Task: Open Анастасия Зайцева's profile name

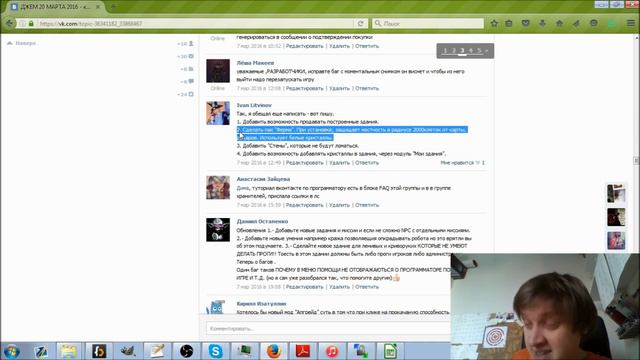Action: pyautogui.click(x=263, y=179)
